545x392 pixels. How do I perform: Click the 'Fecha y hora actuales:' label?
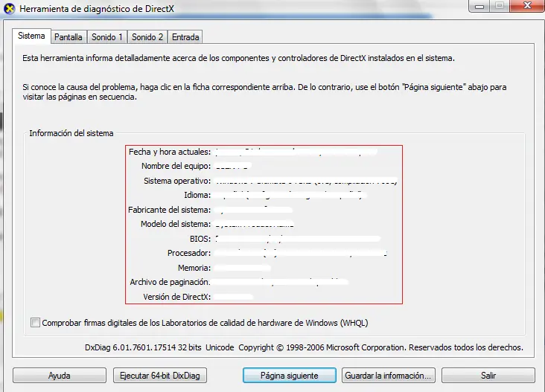coord(170,152)
